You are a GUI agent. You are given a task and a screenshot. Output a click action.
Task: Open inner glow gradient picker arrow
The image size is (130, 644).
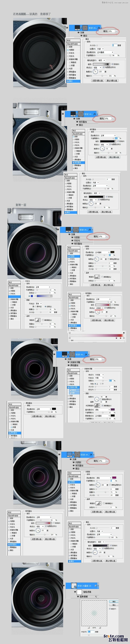(51, 296)
